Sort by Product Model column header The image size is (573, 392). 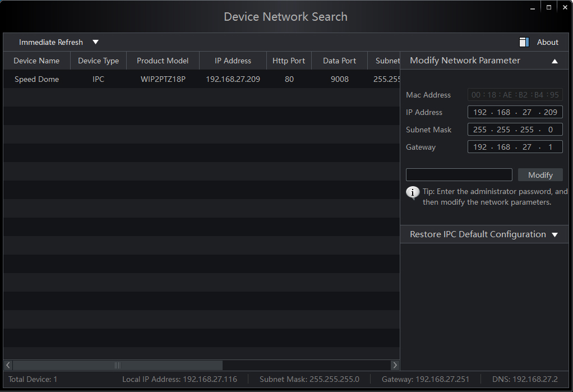pyautogui.click(x=163, y=61)
